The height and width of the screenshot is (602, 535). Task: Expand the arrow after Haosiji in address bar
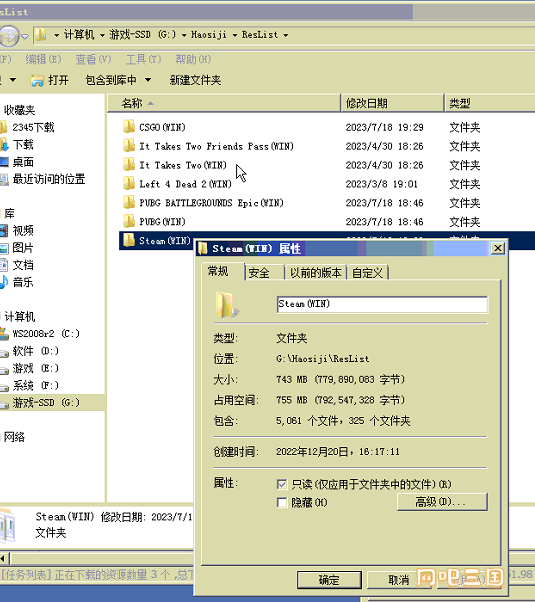pos(235,35)
